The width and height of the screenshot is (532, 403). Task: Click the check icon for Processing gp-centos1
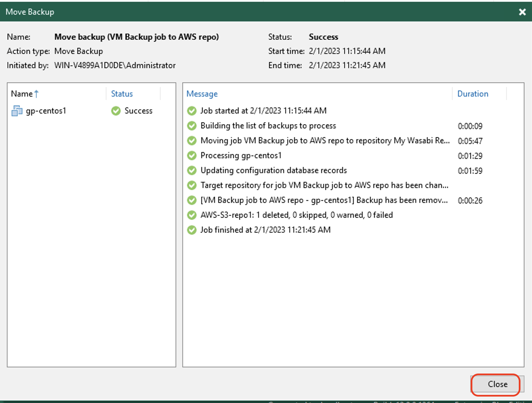point(192,155)
